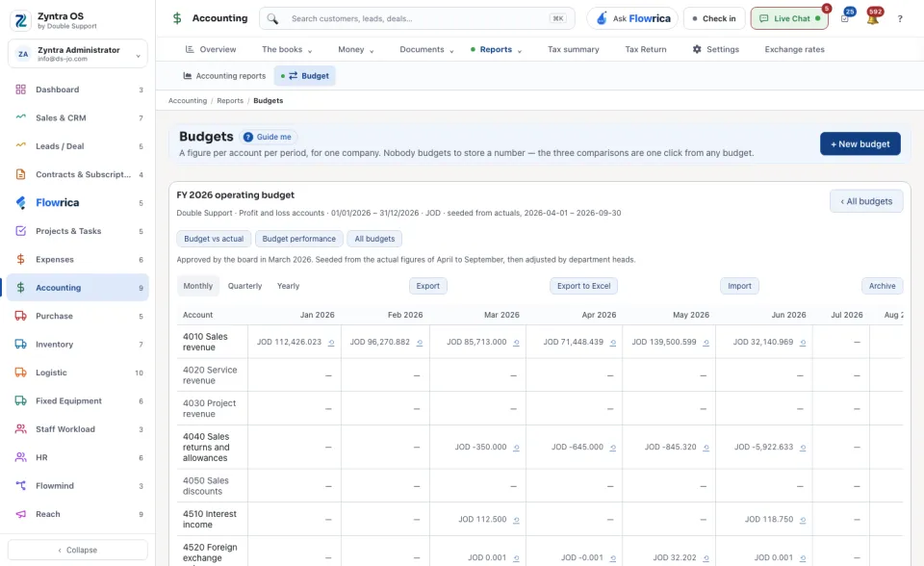Click link icon next to JOD -350.000
This screenshot has width=924, height=566.
point(516,448)
